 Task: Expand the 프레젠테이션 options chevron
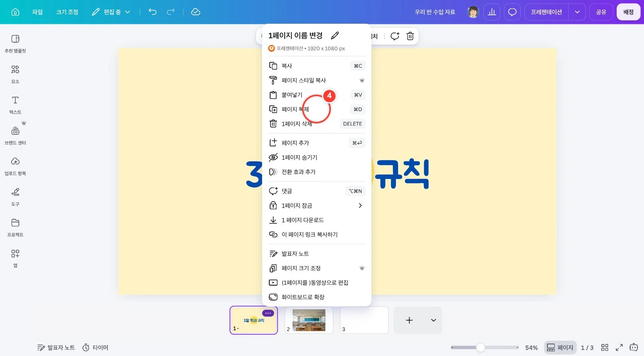tap(577, 12)
